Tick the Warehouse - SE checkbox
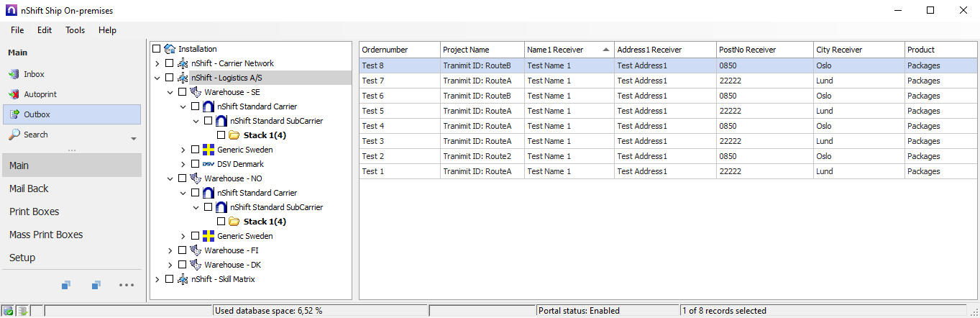Viewport: 980px width, 318px height. tap(182, 92)
